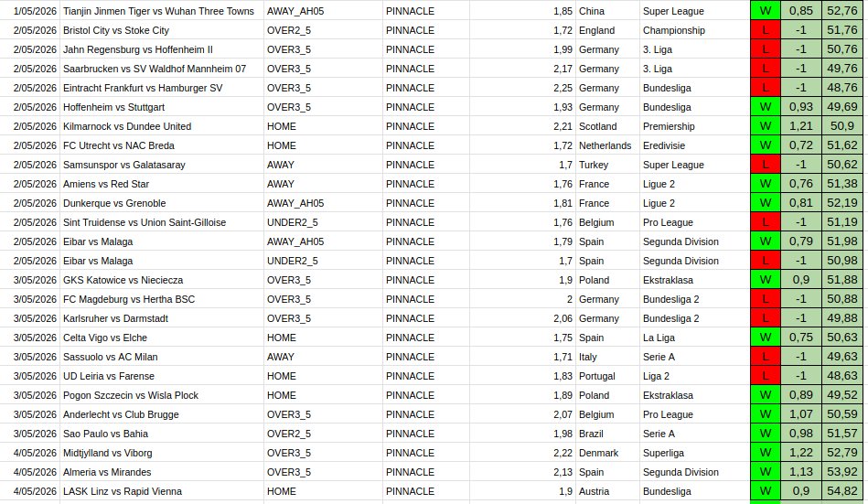Select Eintracht Frankfurt vs Hamburger SV cell
Image resolution: width=868 pixels, height=504 pixels.
(x=162, y=88)
